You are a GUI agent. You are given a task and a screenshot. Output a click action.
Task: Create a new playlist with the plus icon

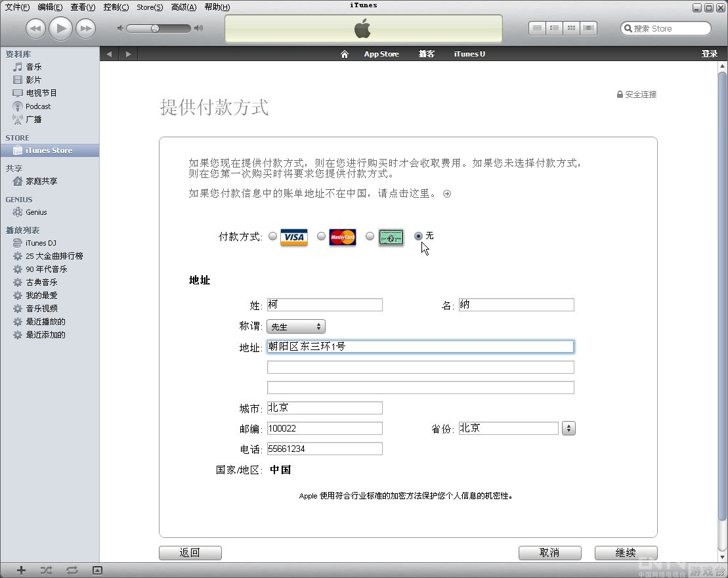pyautogui.click(x=21, y=571)
